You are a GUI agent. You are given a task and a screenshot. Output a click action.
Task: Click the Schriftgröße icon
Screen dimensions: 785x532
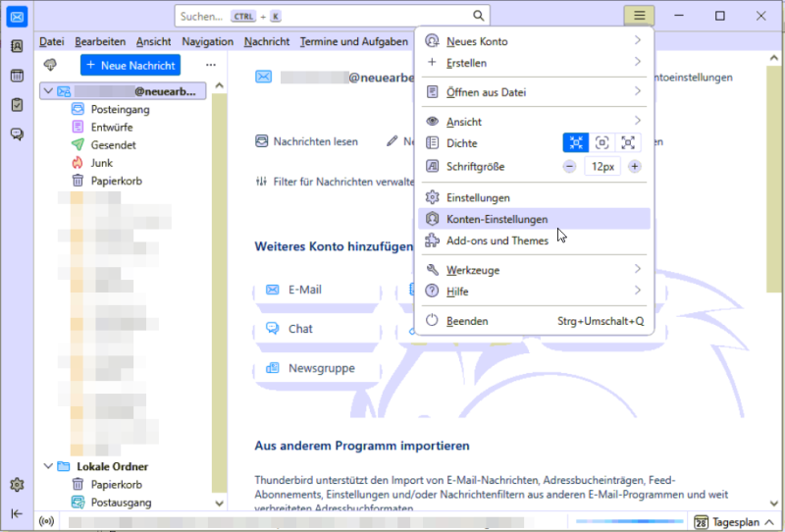tap(432, 166)
